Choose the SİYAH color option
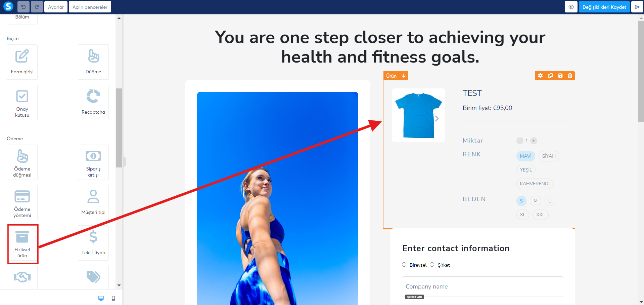The image size is (644, 305). tap(549, 156)
